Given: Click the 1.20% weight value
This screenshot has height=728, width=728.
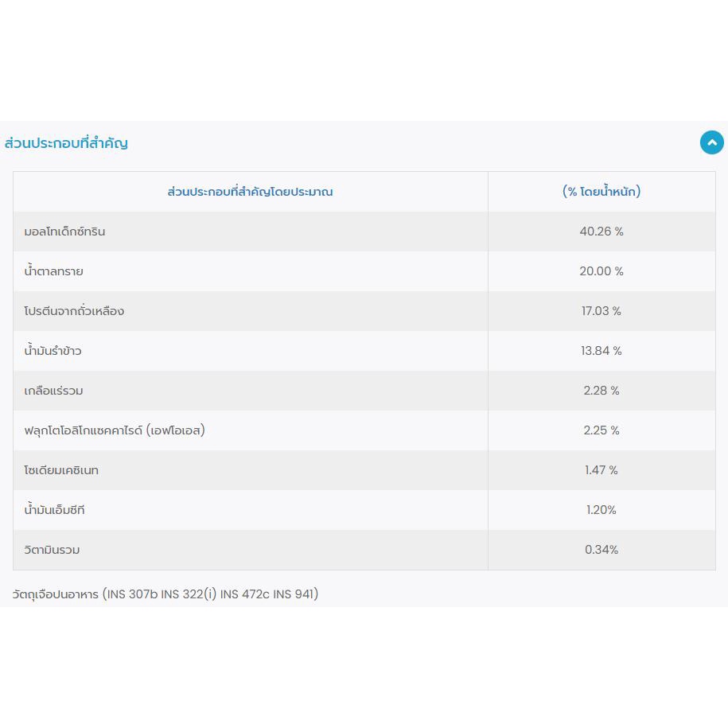Looking at the screenshot, I should [601, 510].
